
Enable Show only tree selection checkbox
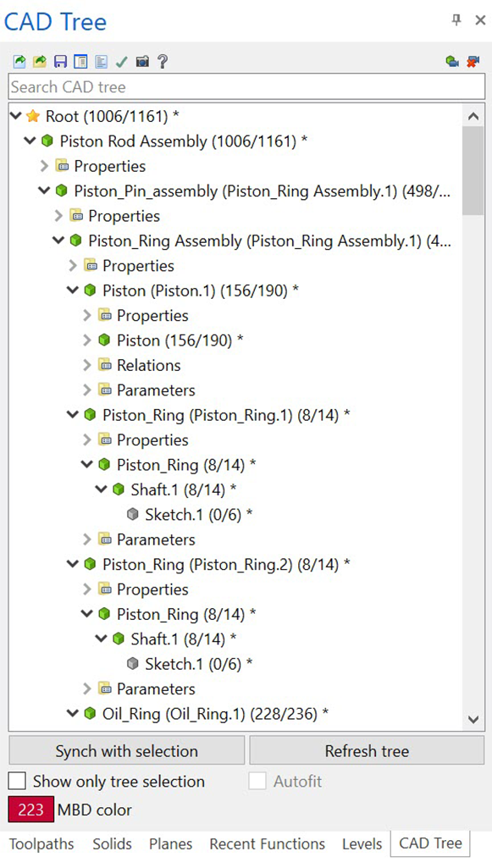[x=17, y=781]
